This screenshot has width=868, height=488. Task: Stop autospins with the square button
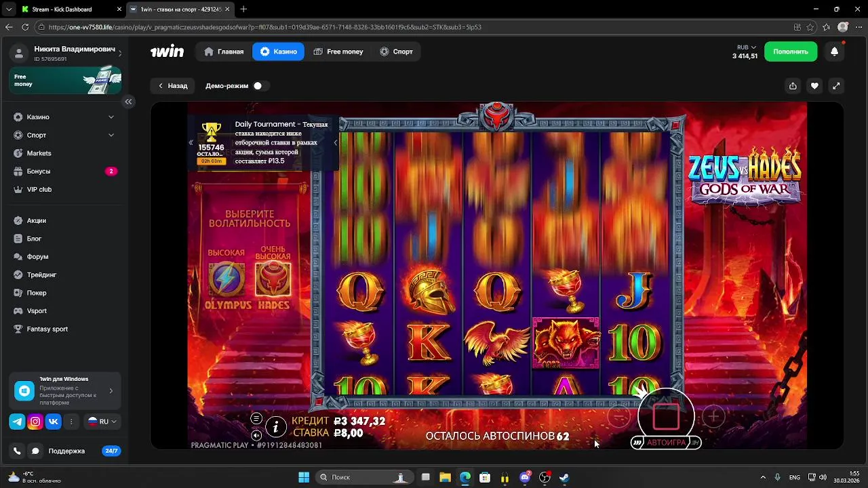tap(666, 417)
